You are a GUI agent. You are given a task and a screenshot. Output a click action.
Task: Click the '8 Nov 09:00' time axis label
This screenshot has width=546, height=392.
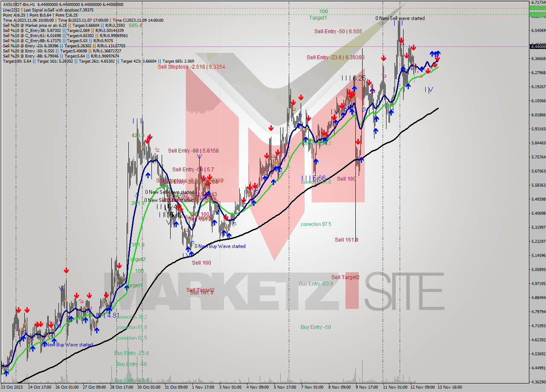click(340, 388)
